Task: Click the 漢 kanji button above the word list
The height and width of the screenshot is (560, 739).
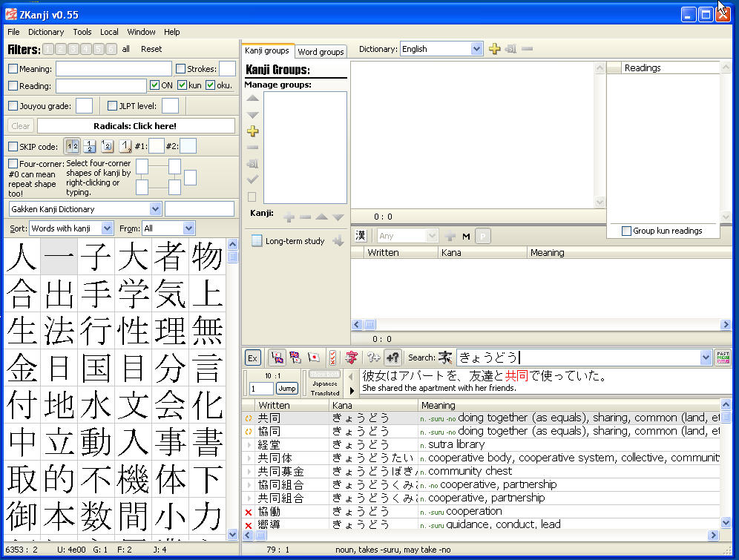Action: click(x=360, y=235)
